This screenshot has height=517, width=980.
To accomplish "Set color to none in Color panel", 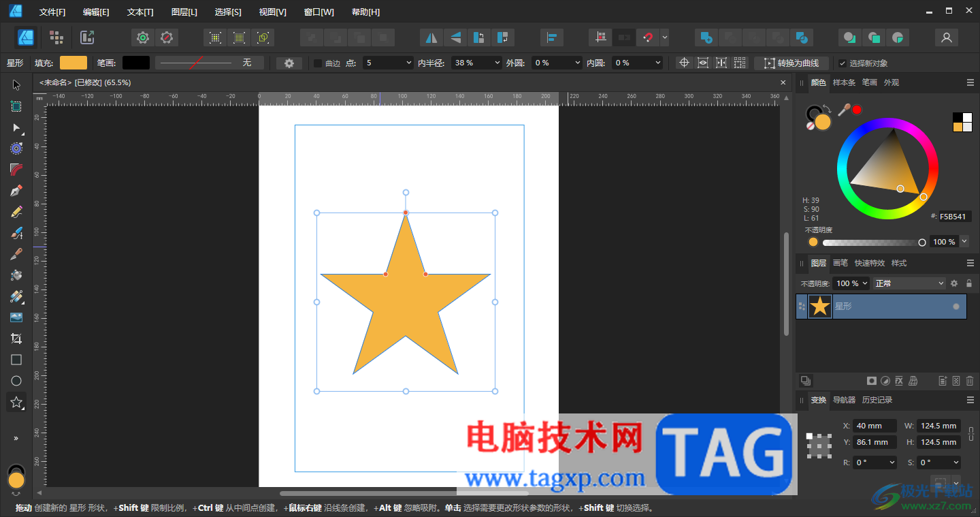I will 810,126.
